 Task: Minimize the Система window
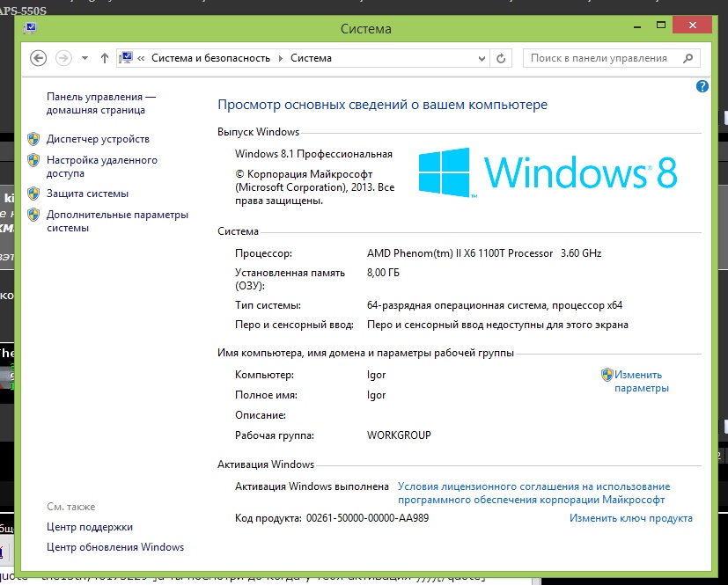point(637,26)
